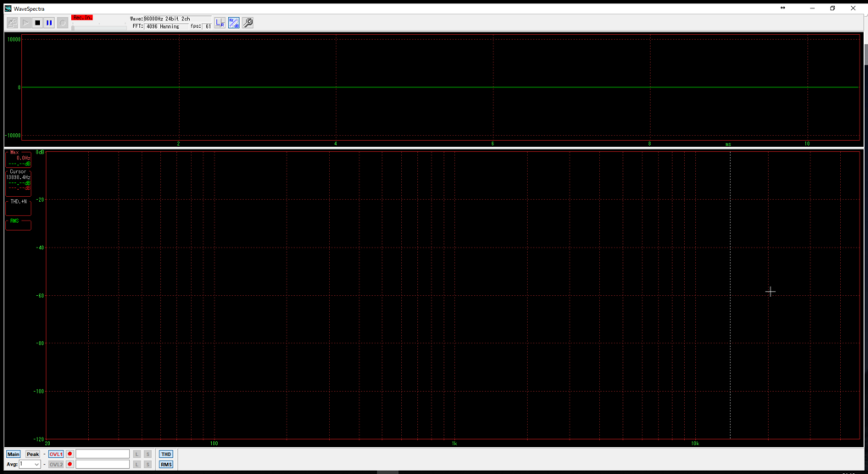Click the THD,+N readout box

(x=19, y=208)
